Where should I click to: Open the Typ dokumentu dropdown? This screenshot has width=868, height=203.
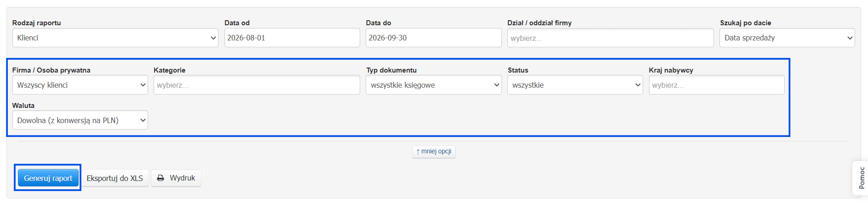[433, 85]
